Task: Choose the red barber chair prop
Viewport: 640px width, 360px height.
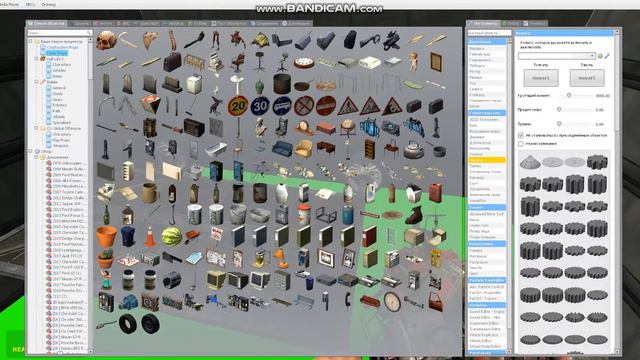Action: point(238,62)
